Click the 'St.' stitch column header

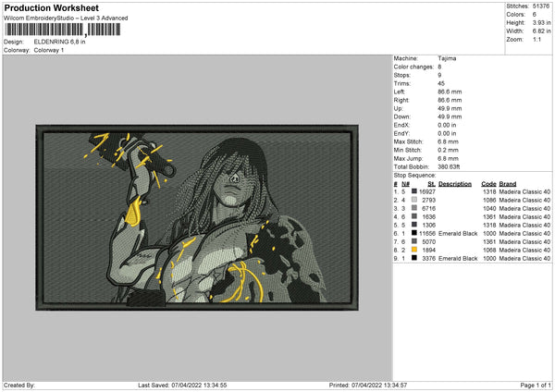click(x=430, y=183)
